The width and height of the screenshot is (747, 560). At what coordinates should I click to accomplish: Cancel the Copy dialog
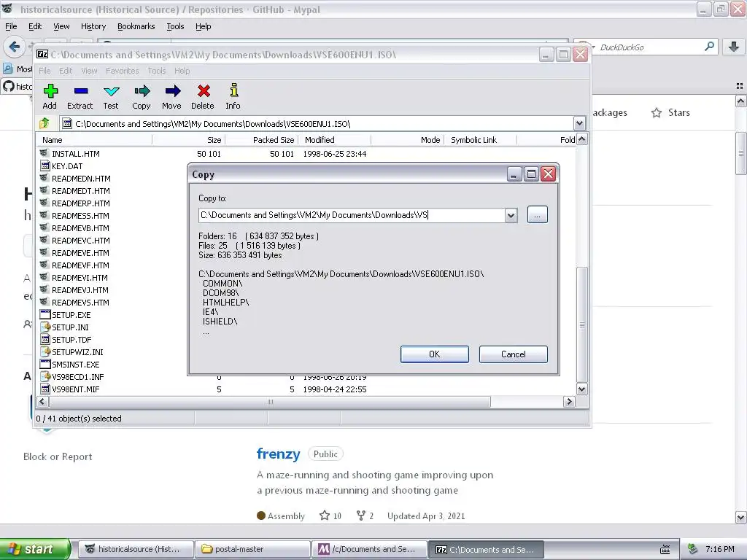[x=513, y=354]
